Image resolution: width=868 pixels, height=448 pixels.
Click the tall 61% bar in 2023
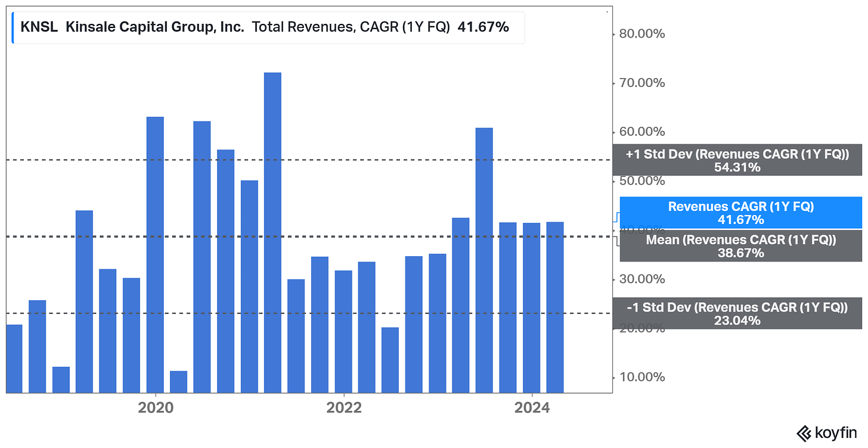pos(484,260)
